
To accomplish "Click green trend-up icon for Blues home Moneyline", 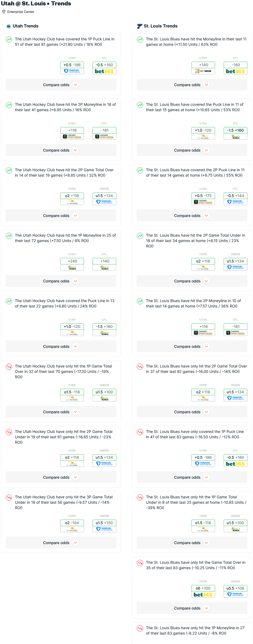I will pyautogui.click(x=140, y=40).
